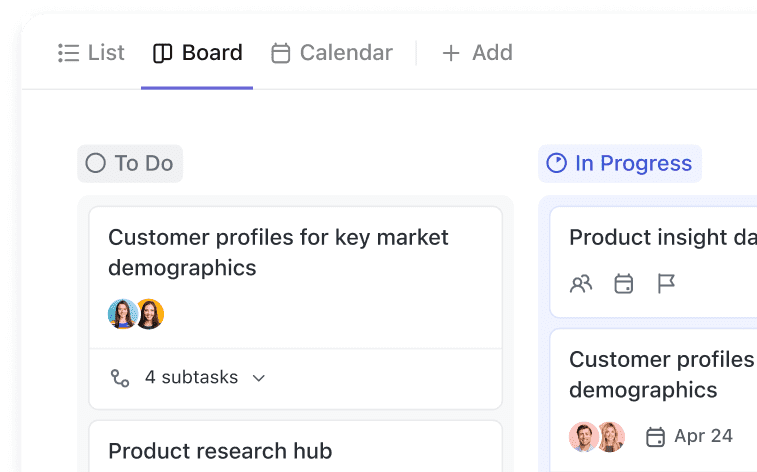The image size is (757, 472).
Task: Click the male assignee avatar in In Progress card
Action: (584, 437)
